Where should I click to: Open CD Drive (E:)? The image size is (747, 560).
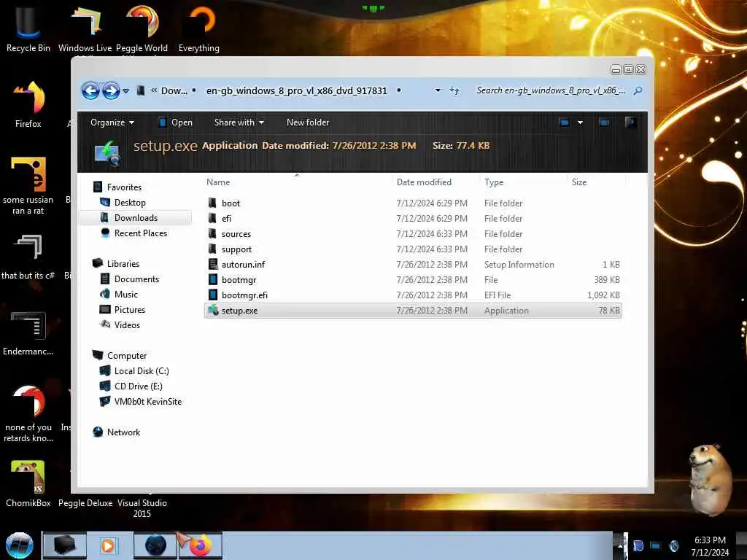pos(138,386)
